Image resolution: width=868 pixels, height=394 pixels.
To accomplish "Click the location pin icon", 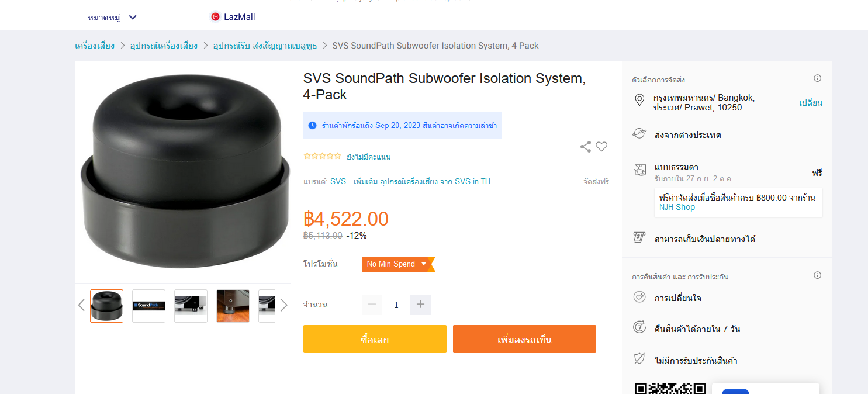I will pyautogui.click(x=639, y=100).
